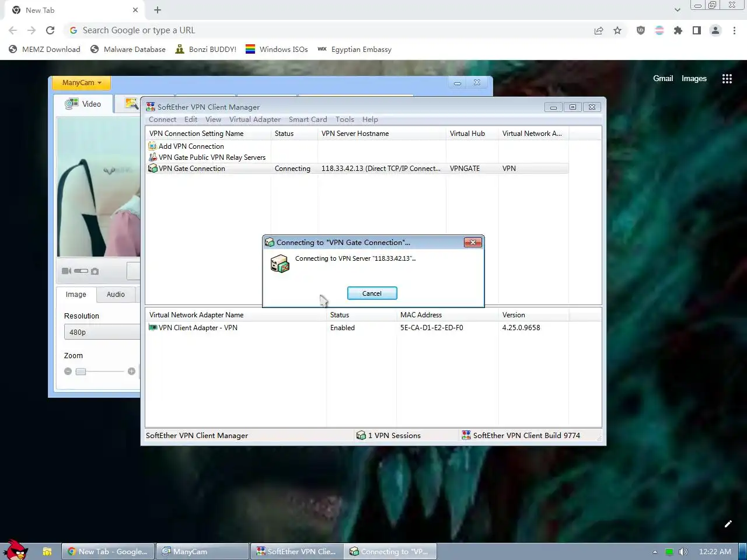Screen dimensions: 747x560
Task: Open Malware Database bookmark
Action: pyautogui.click(x=128, y=50)
